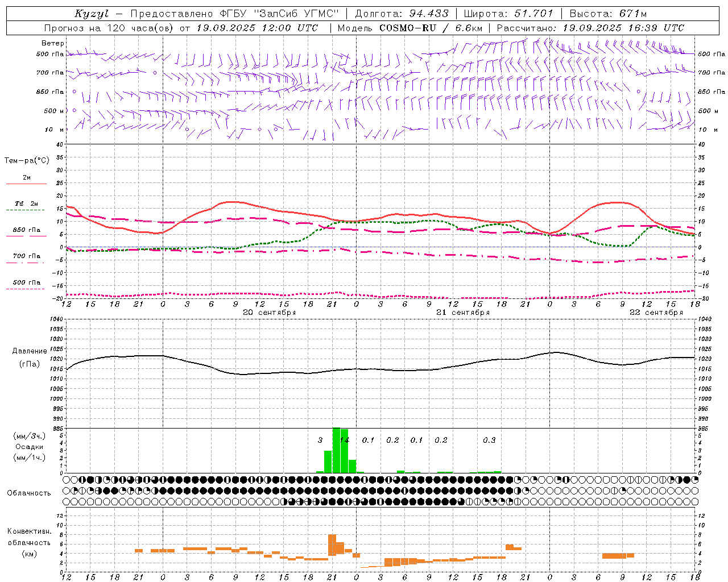Click the date label '22 сентября'
728x582 pixels.
[x=656, y=313]
